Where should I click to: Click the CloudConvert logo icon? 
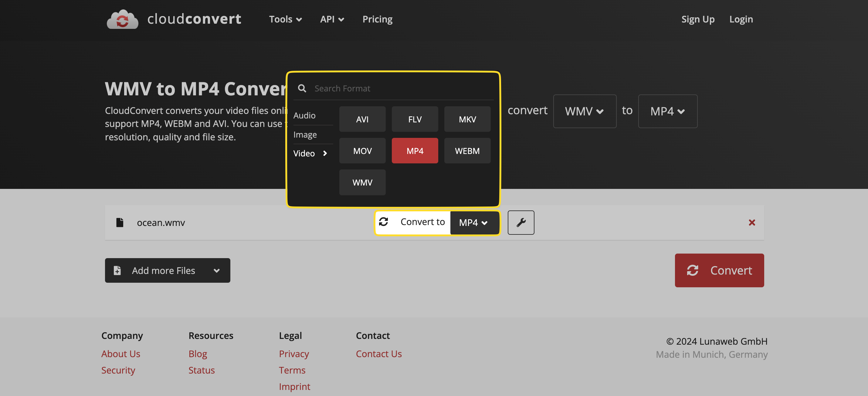(122, 18)
